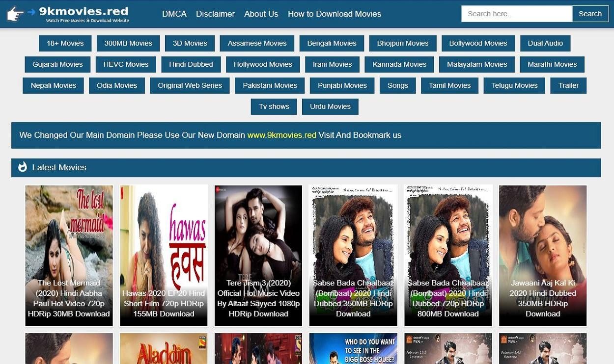The height and width of the screenshot is (364, 614).
Task: Click the Latest Movies section heading
Action: (59, 167)
